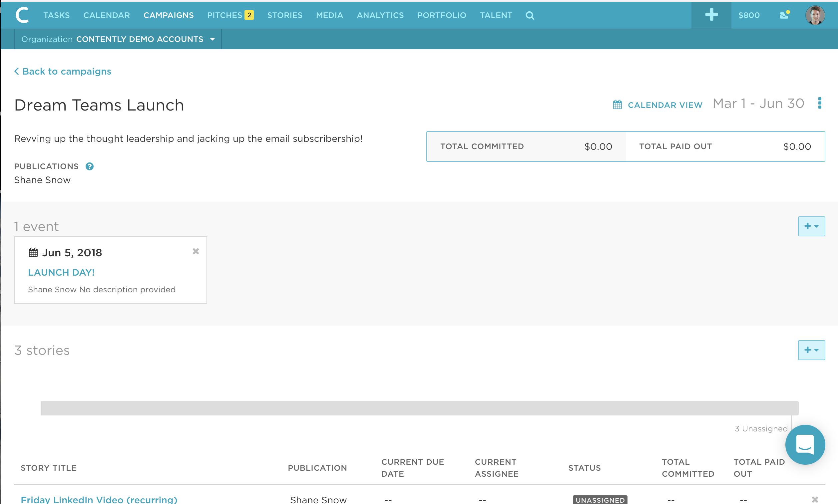
Task: Expand the add-event dropdown arrow
Action: [x=817, y=226]
